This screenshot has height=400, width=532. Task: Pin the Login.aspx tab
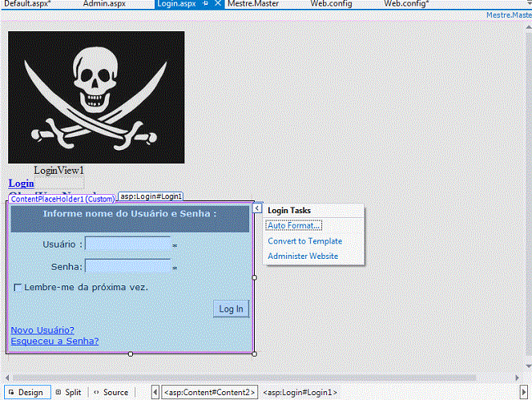tap(205, 3)
